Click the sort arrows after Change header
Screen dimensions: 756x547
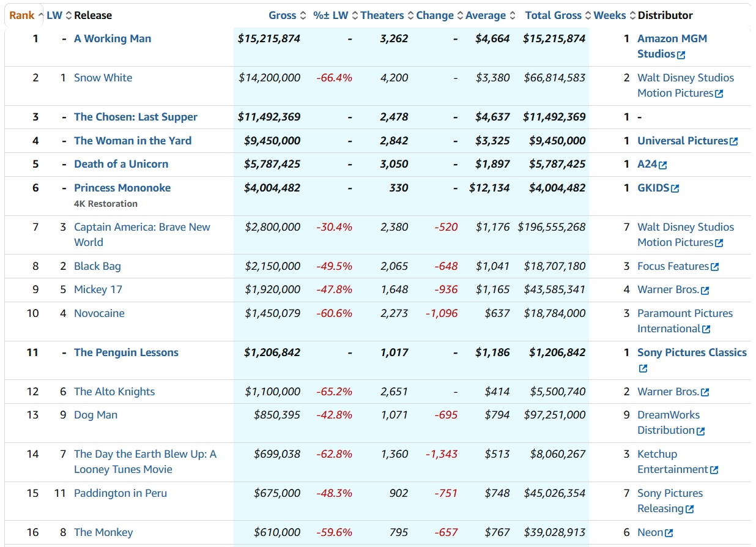point(460,15)
